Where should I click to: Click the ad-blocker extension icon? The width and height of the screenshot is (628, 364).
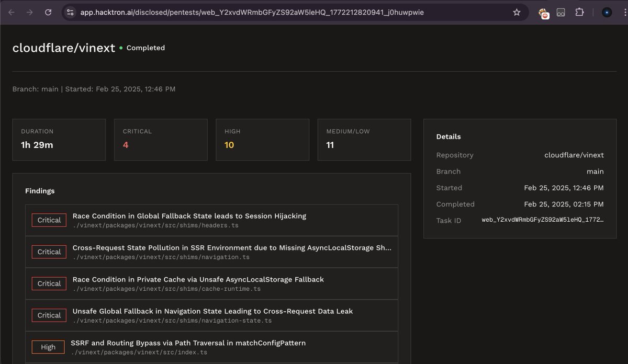click(544, 12)
